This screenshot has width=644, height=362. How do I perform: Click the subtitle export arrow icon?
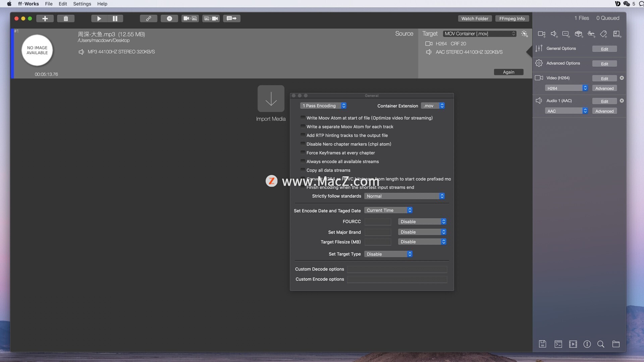pyautogui.click(x=232, y=18)
